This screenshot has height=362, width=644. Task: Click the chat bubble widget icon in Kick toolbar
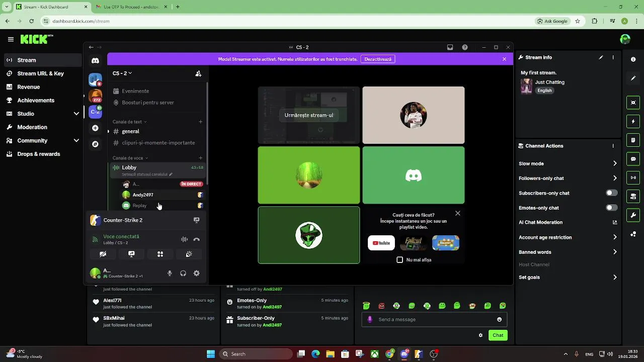point(633,159)
